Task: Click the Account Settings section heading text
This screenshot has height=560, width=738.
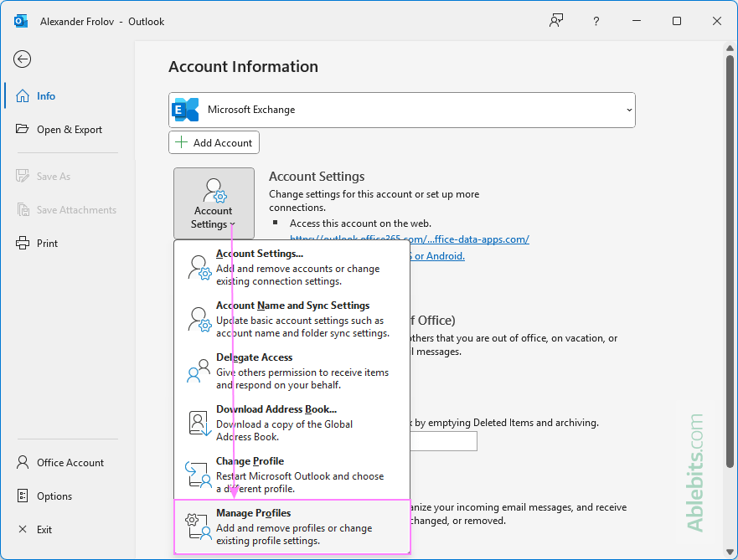Action: (317, 177)
